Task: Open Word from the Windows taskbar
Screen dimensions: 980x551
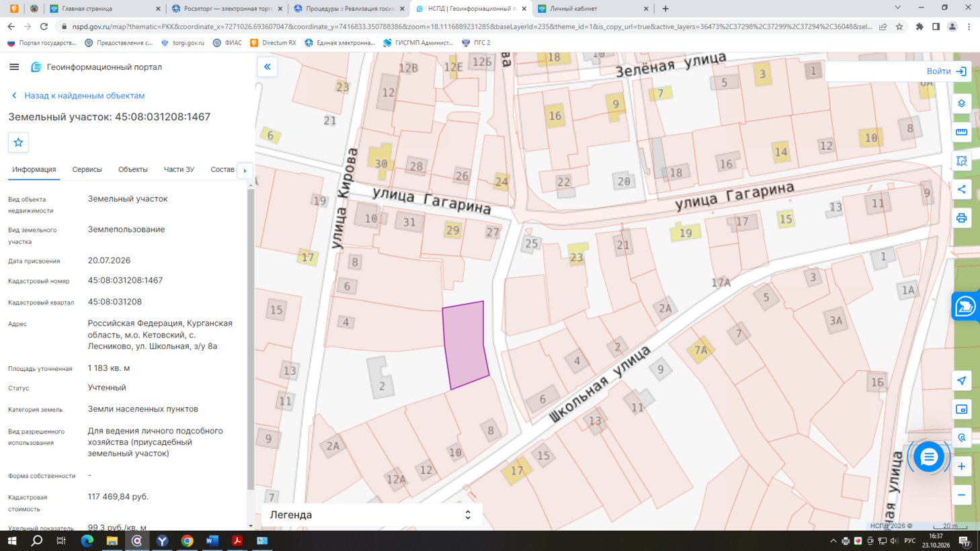Action: [x=212, y=541]
